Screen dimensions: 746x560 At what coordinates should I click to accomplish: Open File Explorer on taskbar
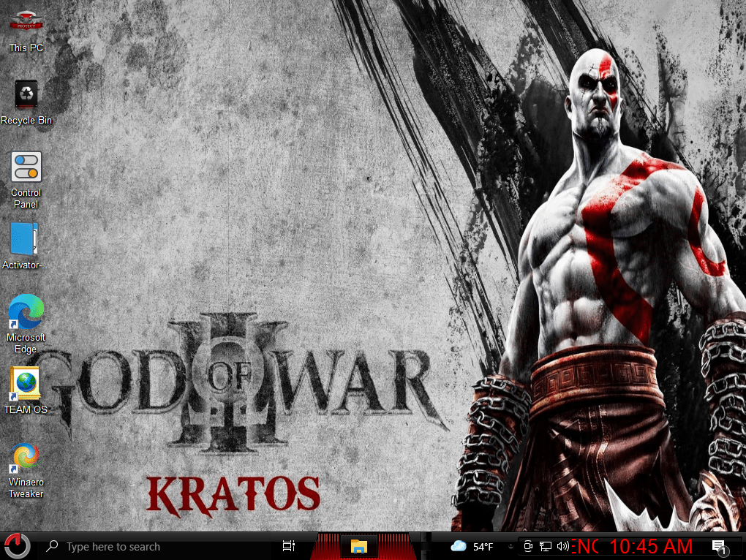[x=358, y=546]
